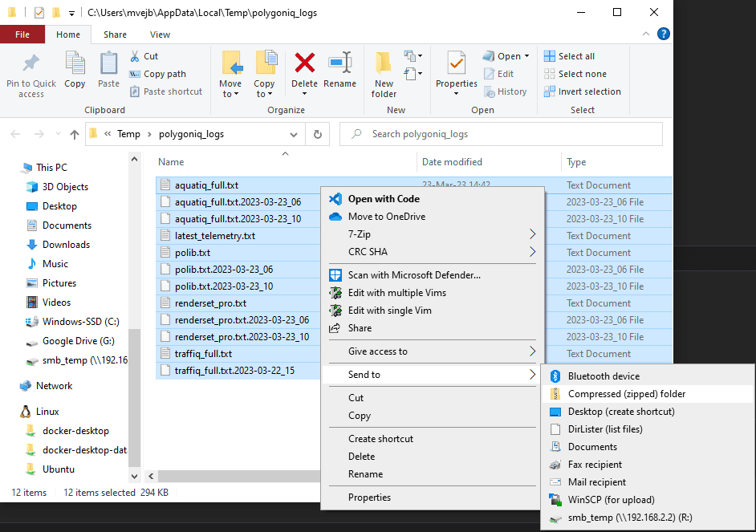Enable Select all from the ribbon

571,55
